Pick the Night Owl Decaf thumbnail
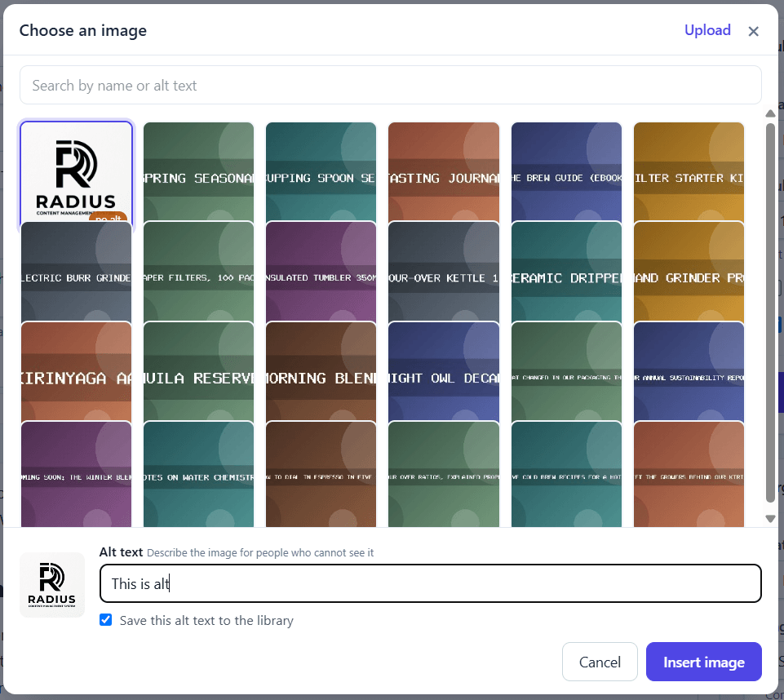Screen dimensions: 784x700 pyautogui.click(x=444, y=371)
